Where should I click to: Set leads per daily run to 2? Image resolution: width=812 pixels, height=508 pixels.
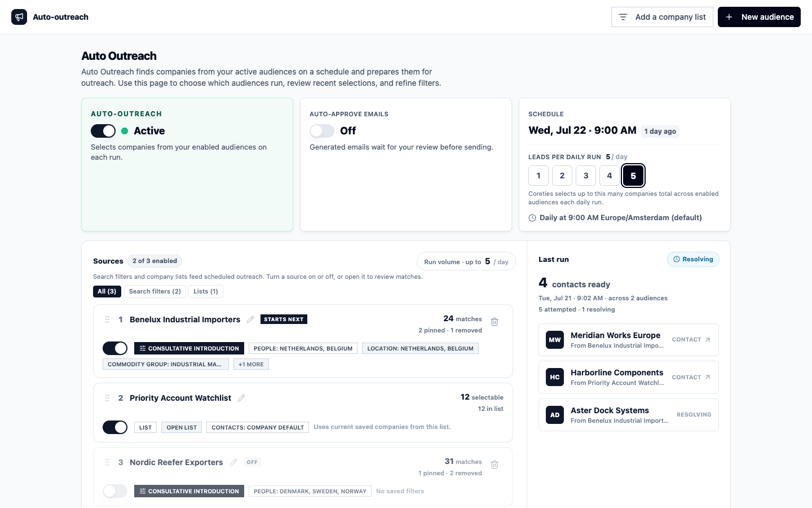(x=562, y=176)
